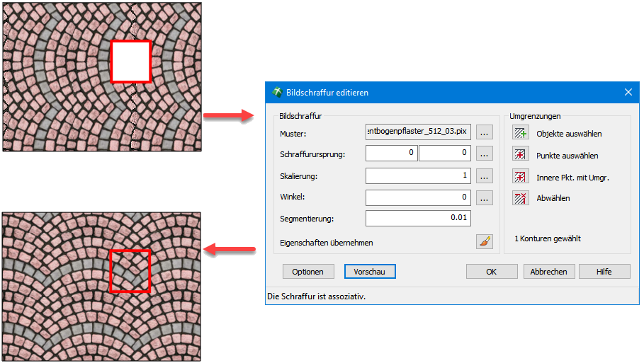
Task: Select the Innere Pkt. mit Umgr. icon
Action: tap(521, 177)
